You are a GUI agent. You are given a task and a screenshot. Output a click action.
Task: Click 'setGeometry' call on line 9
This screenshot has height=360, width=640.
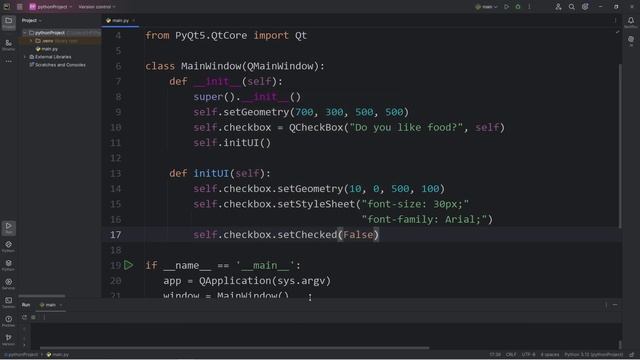pos(256,112)
